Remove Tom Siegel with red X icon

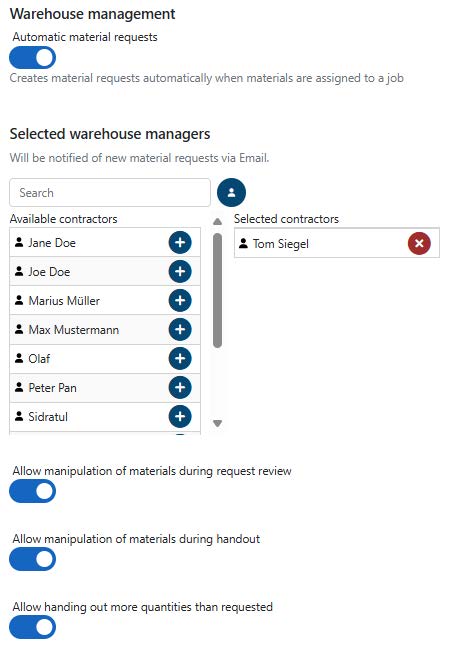click(x=419, y=244)
